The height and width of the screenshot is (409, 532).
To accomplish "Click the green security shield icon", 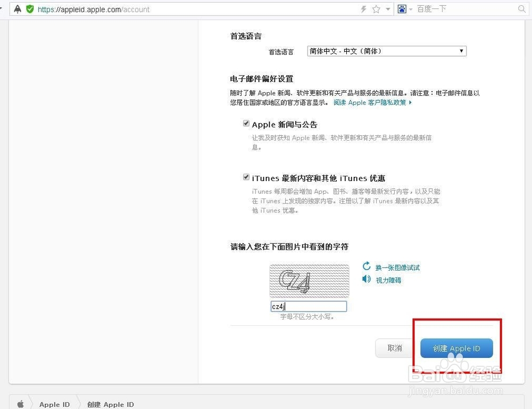I will point(30,9).
